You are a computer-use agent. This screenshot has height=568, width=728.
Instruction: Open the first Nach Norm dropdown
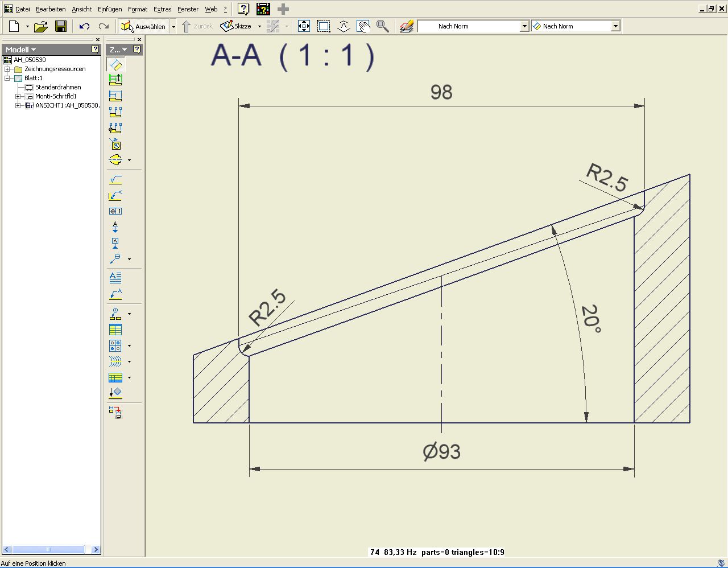pyautogui.click(x=524, y=26)
